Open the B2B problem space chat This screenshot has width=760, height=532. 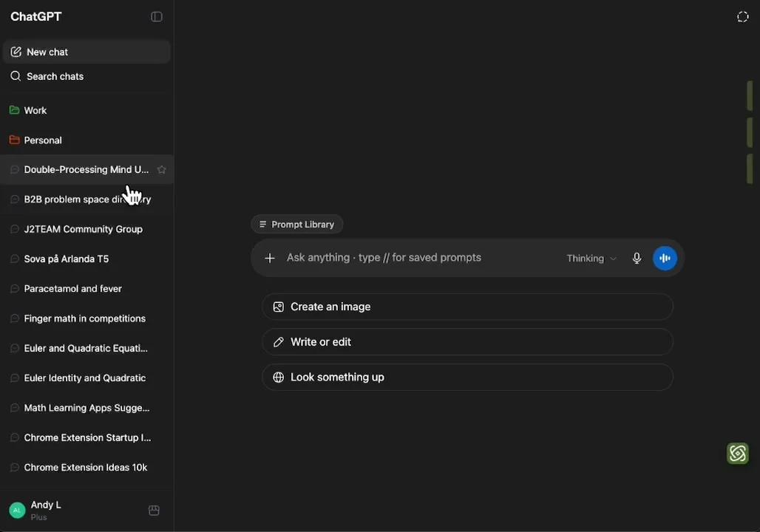pos(86,199)
